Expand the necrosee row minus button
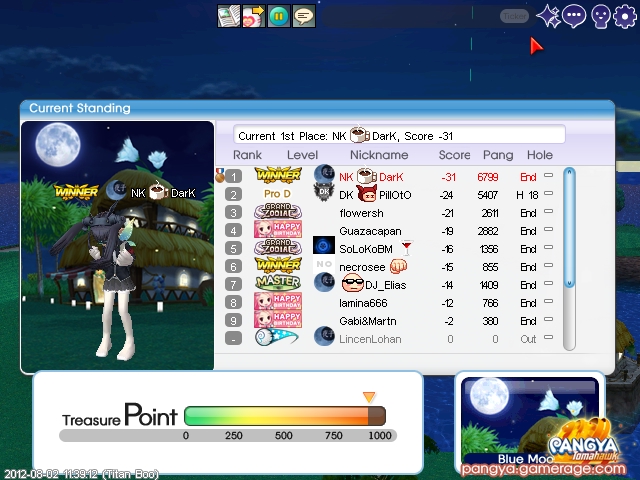The width and height of the screenshot is (640, 480). pos(549,265)
